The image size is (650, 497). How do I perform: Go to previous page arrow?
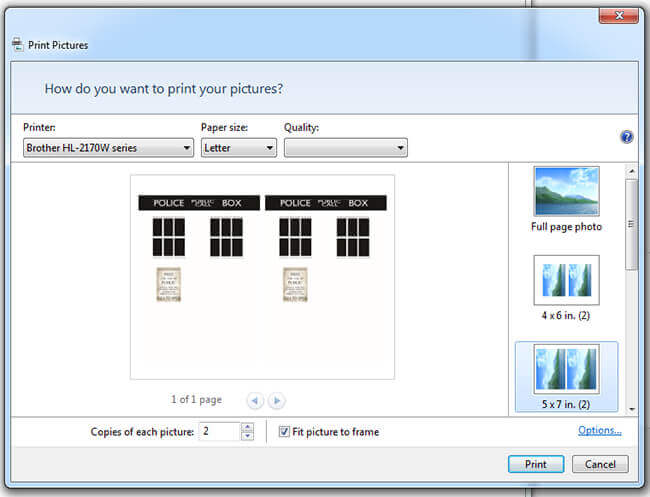(x=255, y=400)
